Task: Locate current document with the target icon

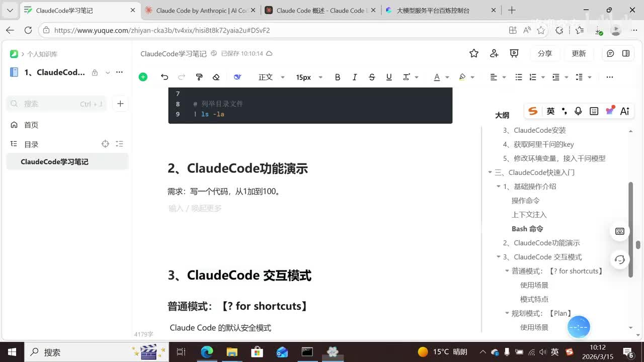Action: 105,144
